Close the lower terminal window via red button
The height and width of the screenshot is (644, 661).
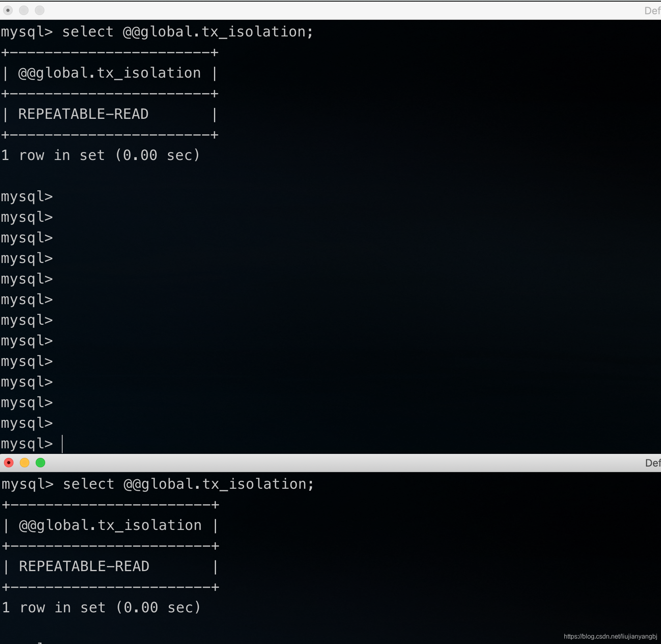click(8, 463)
